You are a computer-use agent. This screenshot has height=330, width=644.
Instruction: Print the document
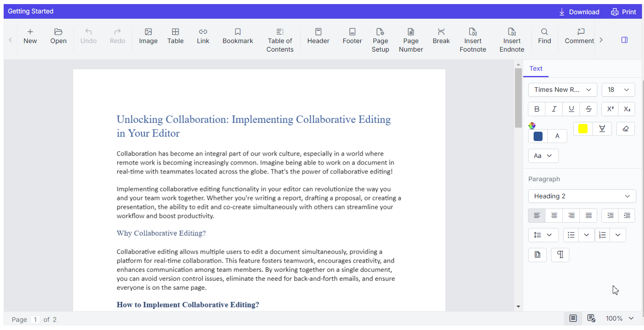click(624, 12)
